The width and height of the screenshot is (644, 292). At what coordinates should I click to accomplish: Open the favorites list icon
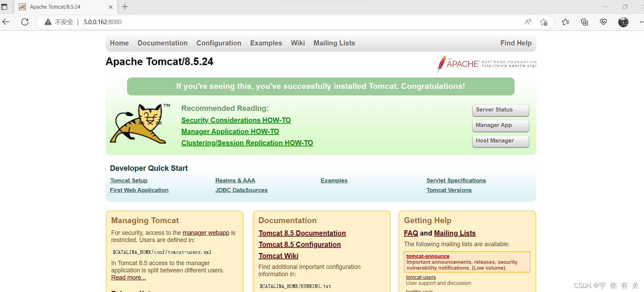click(x=565, y=22)
